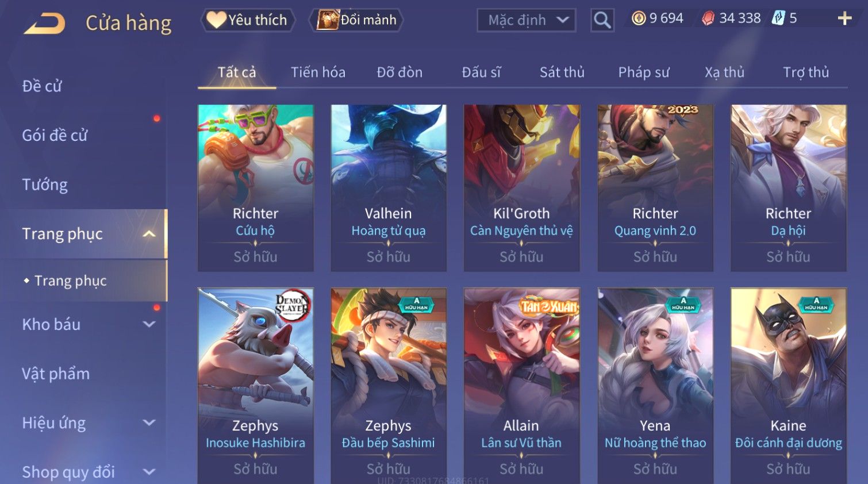The image size is (868, 484).
Task: Click the red ruby currency icon
Action: (708, 18)
